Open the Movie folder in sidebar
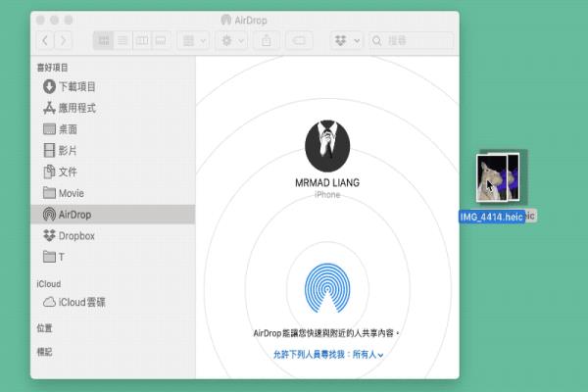The image size is (588, 392). [x=113, y=193]
